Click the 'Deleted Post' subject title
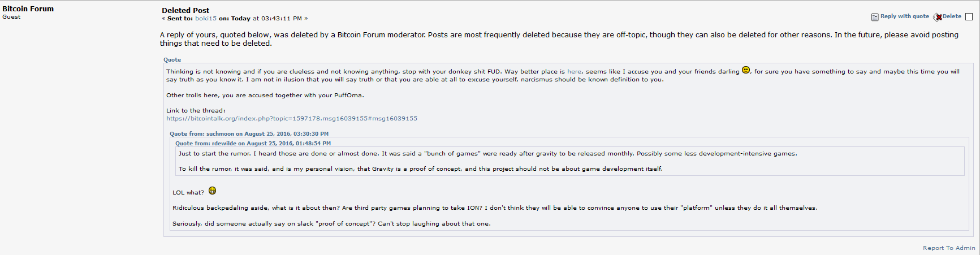The image size is (980, 255). pyautogui.click(x=185, y=10)
